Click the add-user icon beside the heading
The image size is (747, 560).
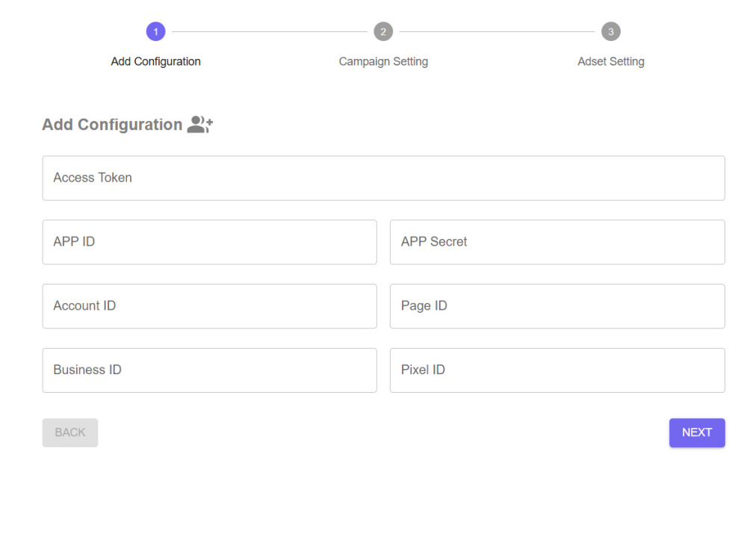click(x=200, y=124)
